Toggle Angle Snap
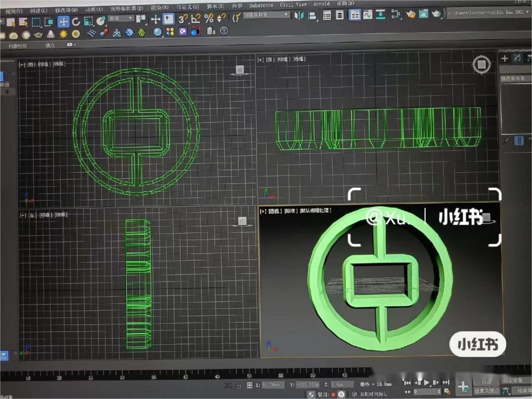Viewport: 532px width, 399px height. click(x=196, y=18)
